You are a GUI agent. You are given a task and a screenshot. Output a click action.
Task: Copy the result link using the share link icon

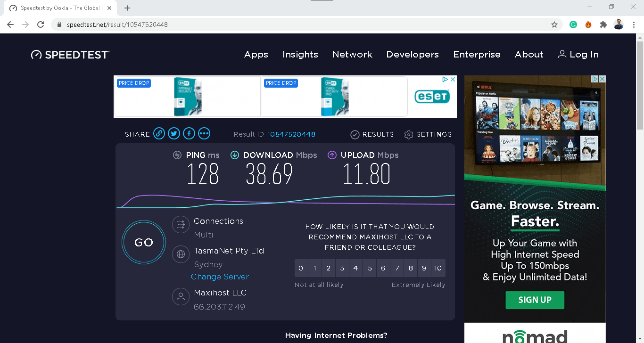coord(159,133)
